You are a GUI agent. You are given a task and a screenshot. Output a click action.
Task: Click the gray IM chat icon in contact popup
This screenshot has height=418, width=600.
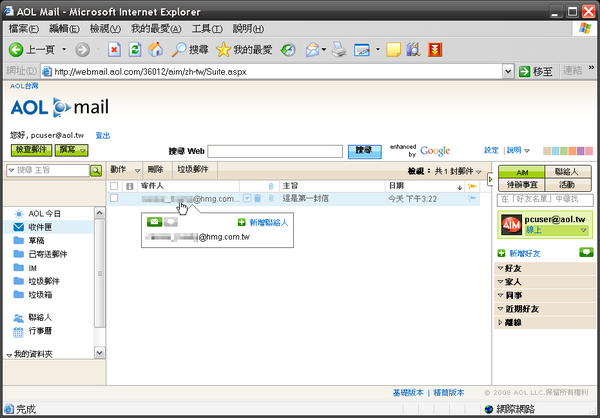click(171, 222)
